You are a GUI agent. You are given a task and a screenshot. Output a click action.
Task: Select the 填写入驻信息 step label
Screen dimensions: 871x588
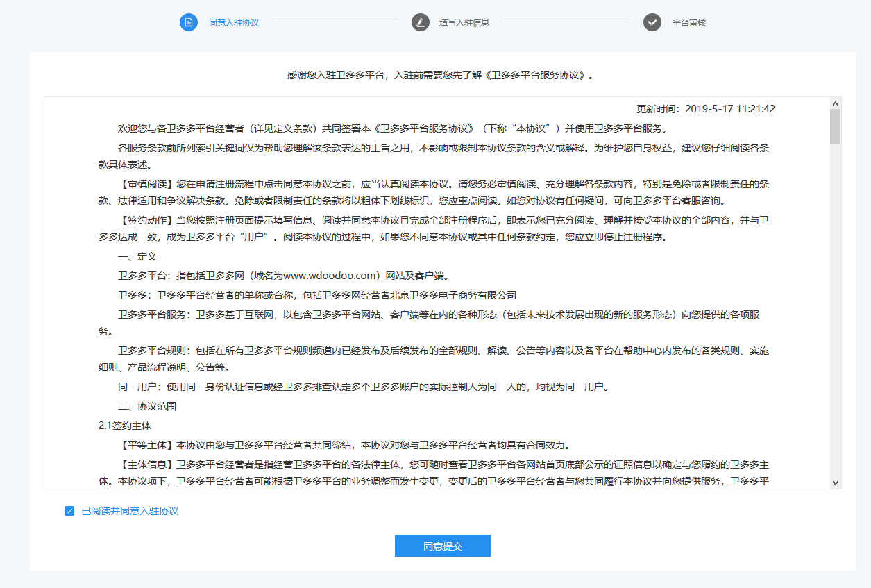[464, 22]
